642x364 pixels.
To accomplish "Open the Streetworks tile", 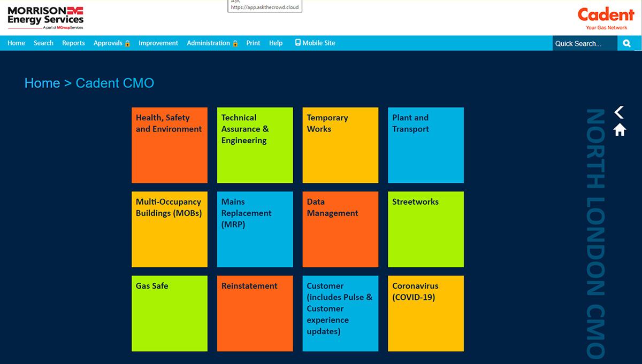I will 426,229.
